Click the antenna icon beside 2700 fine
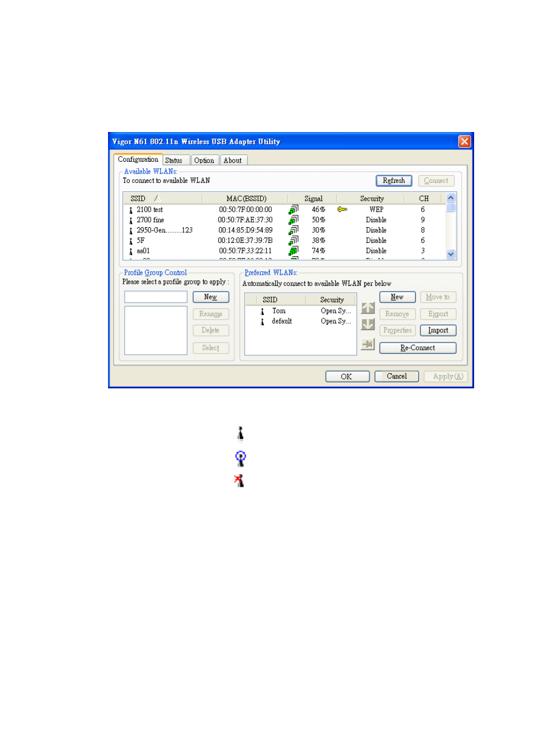The height and width of the screenshot is (756, 534). [130, 220]
